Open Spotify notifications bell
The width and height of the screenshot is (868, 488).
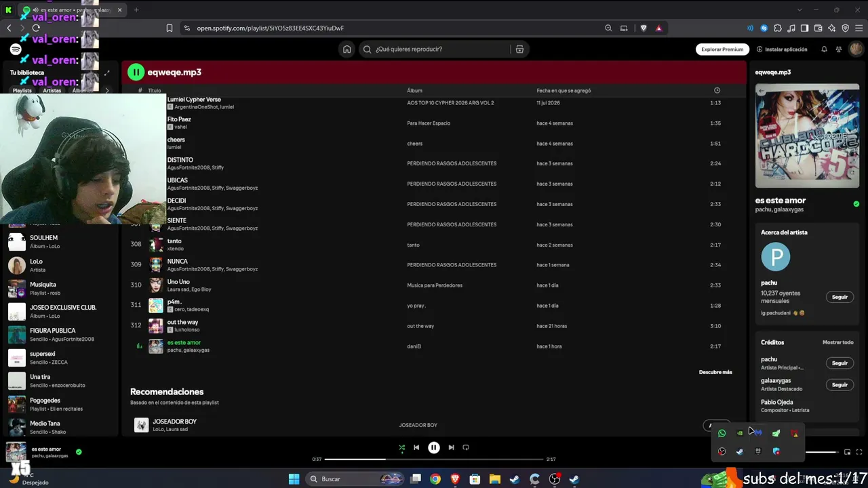tap(824, 49)
